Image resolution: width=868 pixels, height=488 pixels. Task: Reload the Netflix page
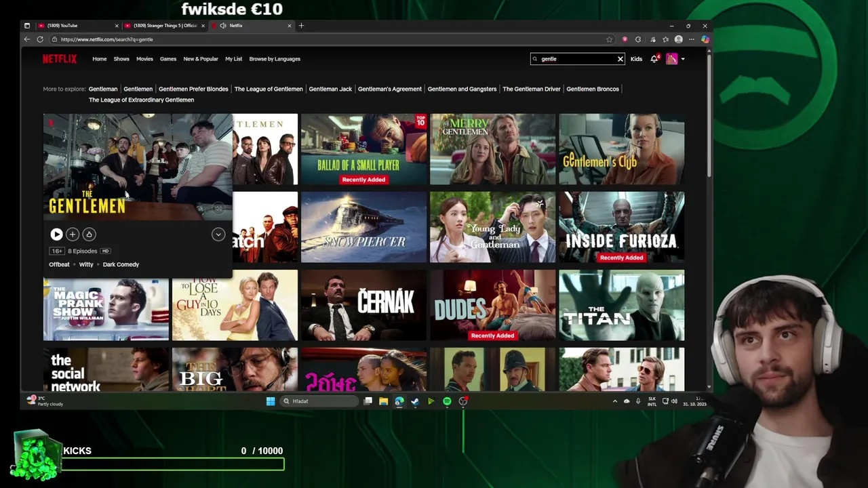pos(40,39)
